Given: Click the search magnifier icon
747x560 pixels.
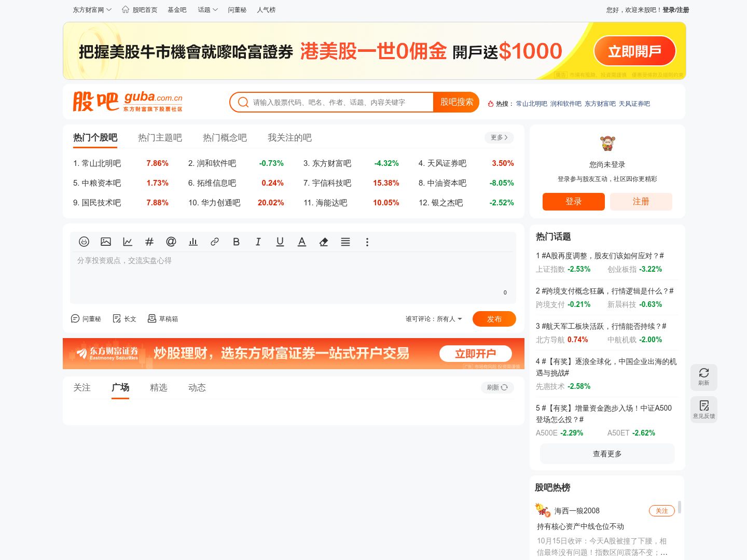Looking at the screenshot, I should (x=243, y=102).
